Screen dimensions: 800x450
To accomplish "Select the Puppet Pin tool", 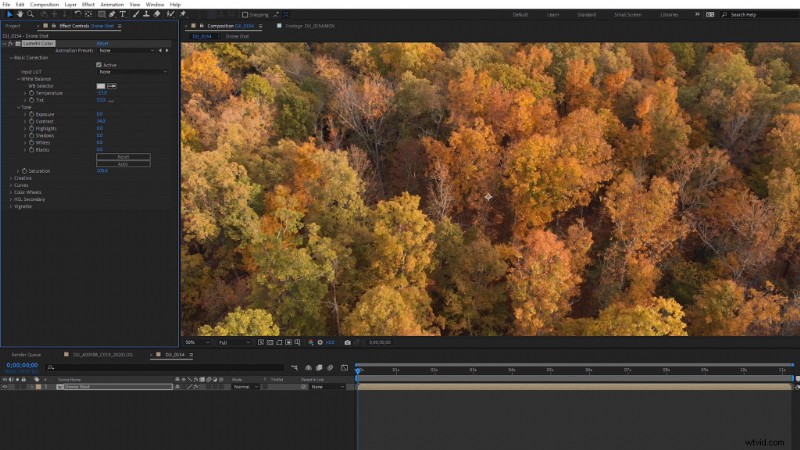I will [183, 14].
